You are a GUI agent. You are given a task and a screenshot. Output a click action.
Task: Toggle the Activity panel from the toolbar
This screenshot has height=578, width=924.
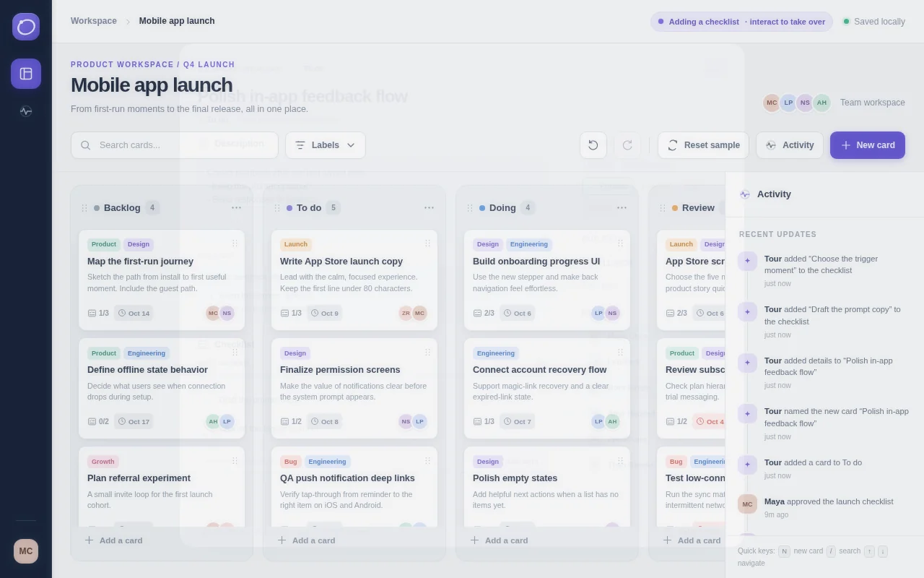click(790, 145)
